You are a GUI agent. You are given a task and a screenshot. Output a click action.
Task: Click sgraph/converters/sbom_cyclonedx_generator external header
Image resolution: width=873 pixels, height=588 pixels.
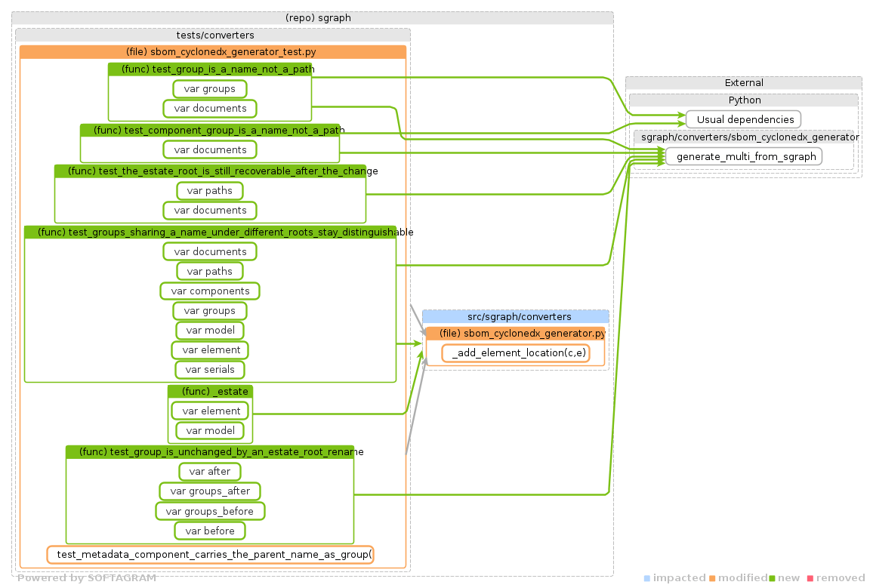[744, 137]
